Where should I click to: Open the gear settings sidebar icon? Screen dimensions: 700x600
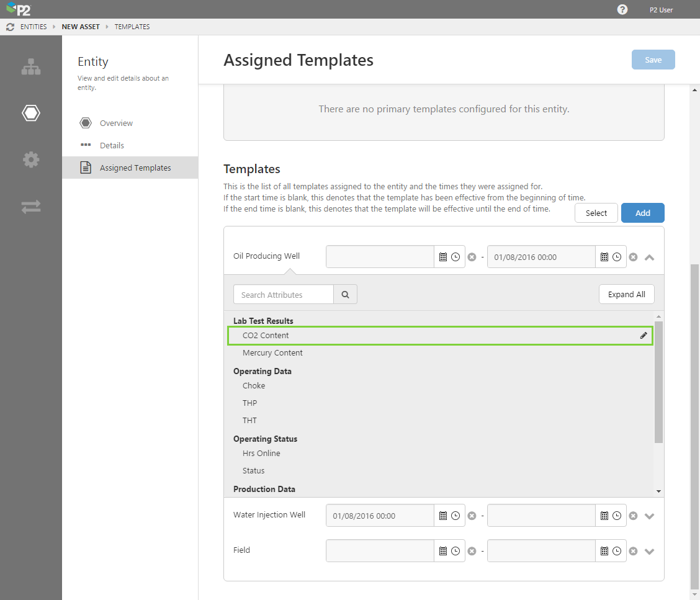coord(31,160)
